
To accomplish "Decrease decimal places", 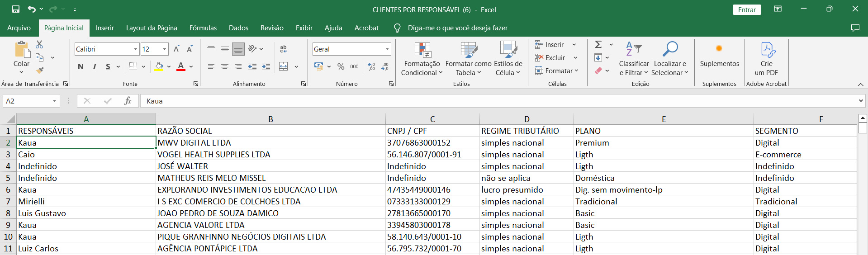I will click(x=385, y=66).
